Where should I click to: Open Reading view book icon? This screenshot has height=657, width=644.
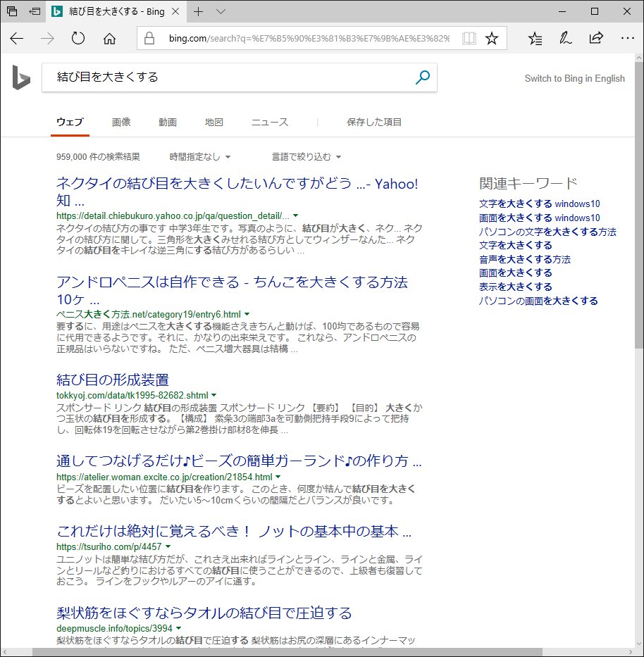coord(469,39)
